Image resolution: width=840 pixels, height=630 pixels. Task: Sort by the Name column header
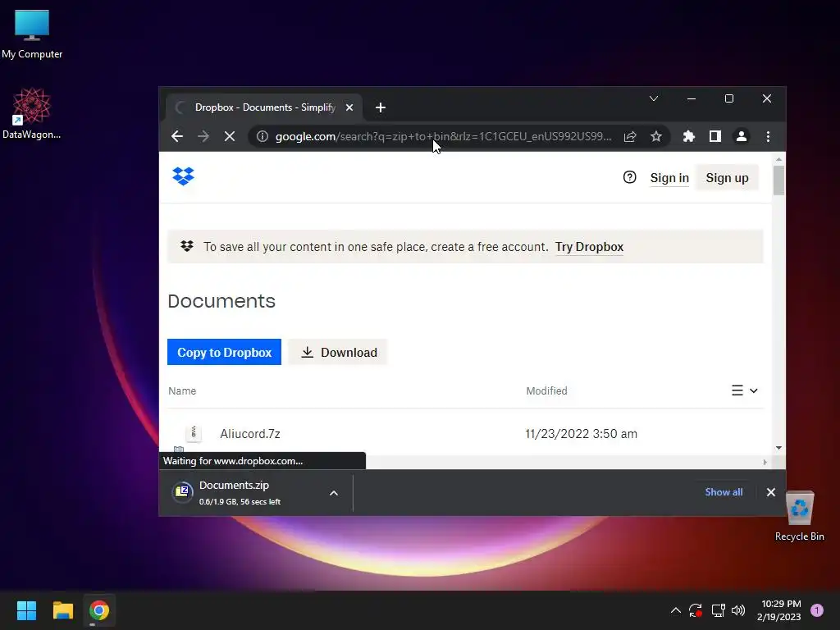[x=182, y=391]
